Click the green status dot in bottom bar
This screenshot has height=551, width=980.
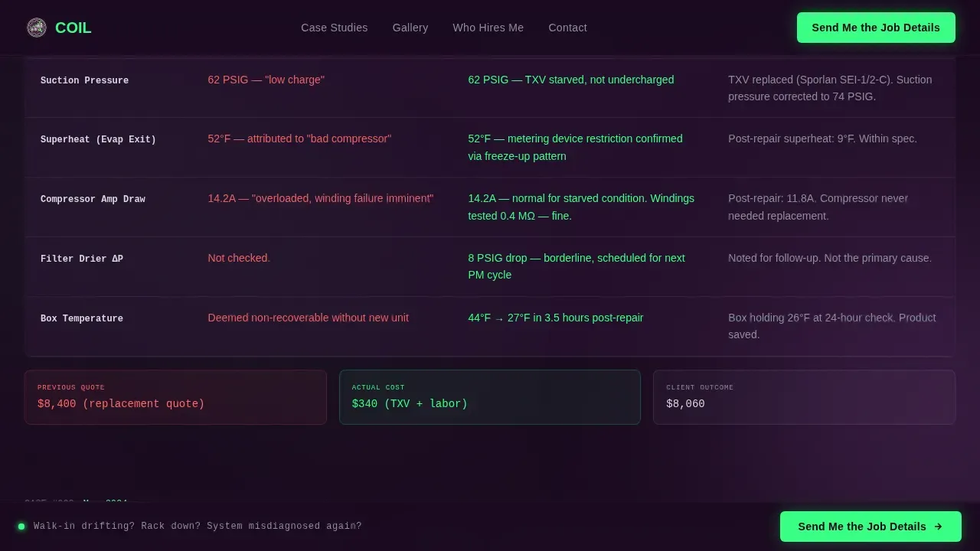[x=21, y=527]
